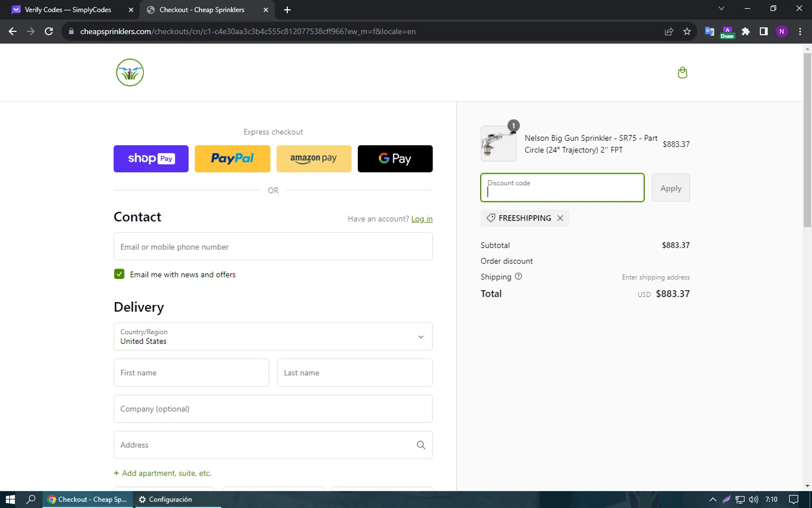Viewport: 812px width, 508px height.
Task: Open the Extensions puzzle icon
Action: (746, 31)
